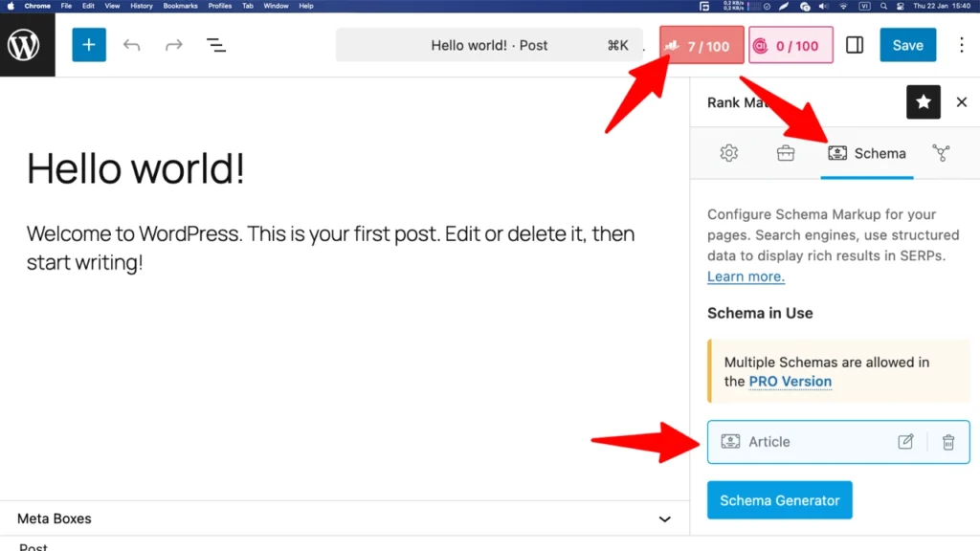Open Rank Math General settings gear tab

728,153
